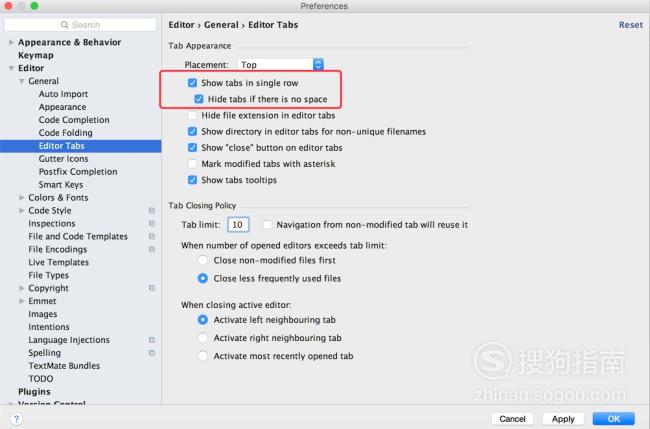Open Gutter Icons settings
This screenshot has height=429, width=650.
tap(63, 159)
